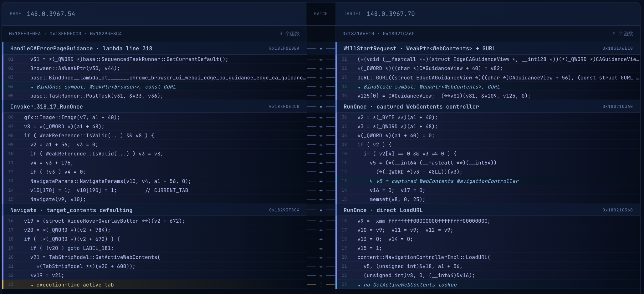This screenshot has width=644, height=294.
Task: Click base address 0x18EF0E0EA in the address bar
Action: [25, 34]
